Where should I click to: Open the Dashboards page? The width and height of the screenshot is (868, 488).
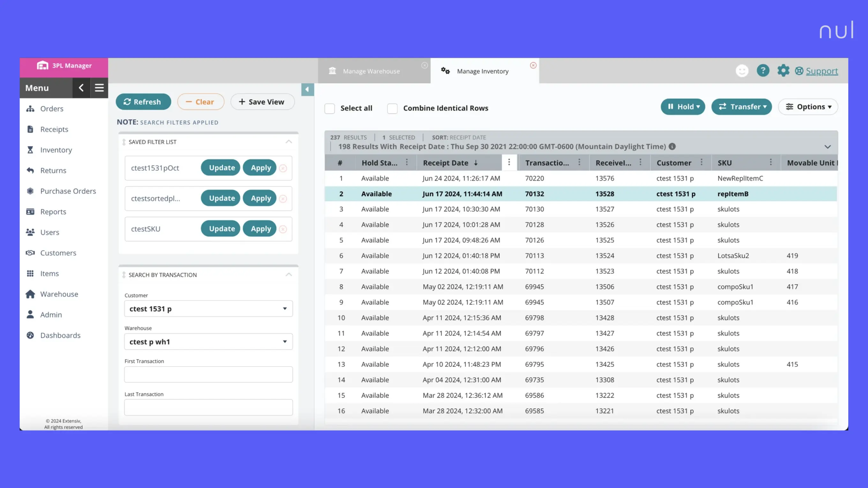click(60, 335)
